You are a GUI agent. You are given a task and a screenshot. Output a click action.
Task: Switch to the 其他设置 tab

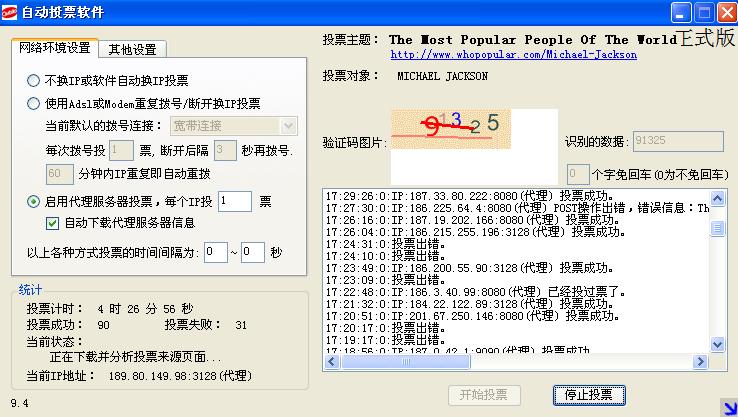tap(132, 49)
